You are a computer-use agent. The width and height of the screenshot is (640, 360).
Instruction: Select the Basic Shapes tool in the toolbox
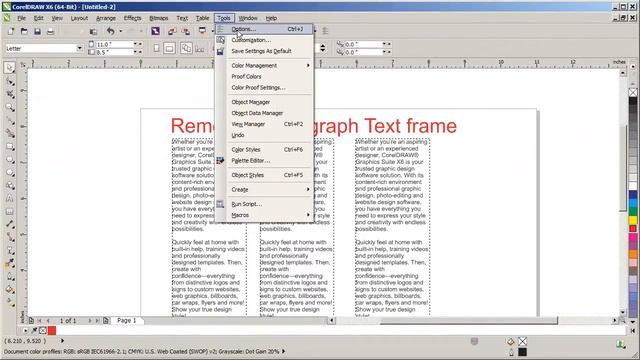10,186
